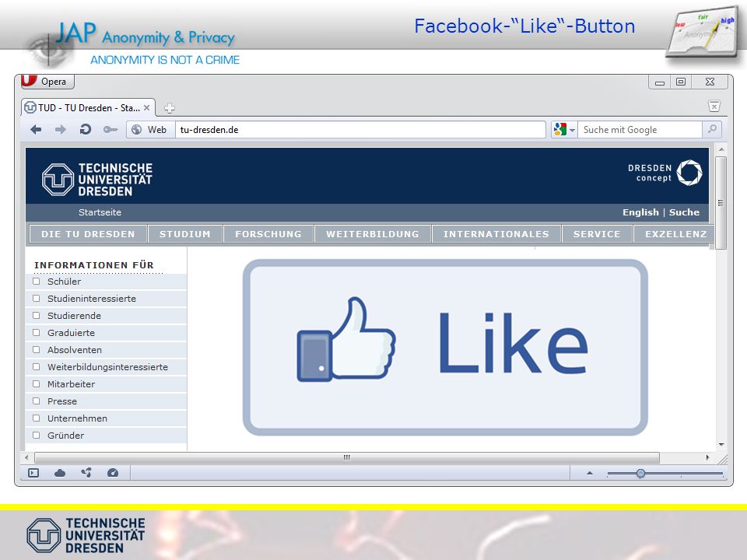Screen dimensions: 747x560
Task: Click the TU Dresden logo in slide footer
Action: (x=86, y=535)
